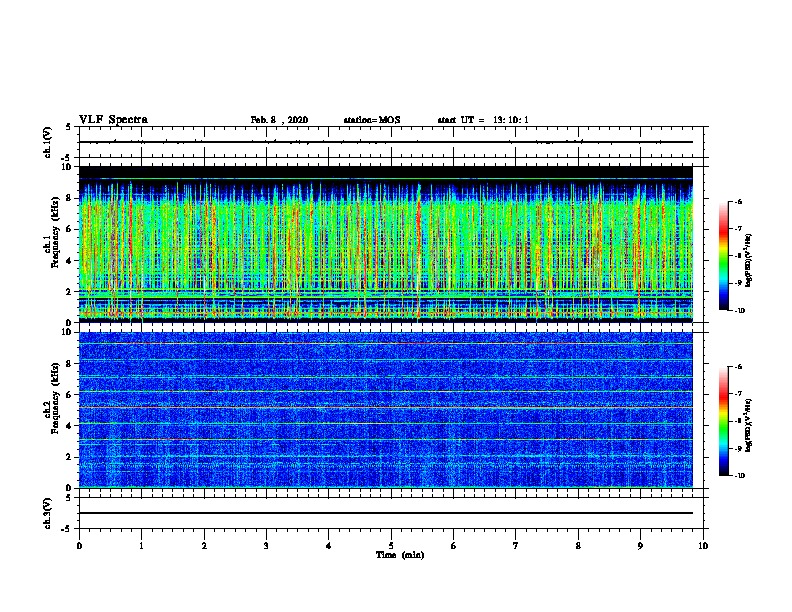Click the log(PSD) label beside the ch.2 color bar
The image size is (792, 612).
(x=749, y=425)
